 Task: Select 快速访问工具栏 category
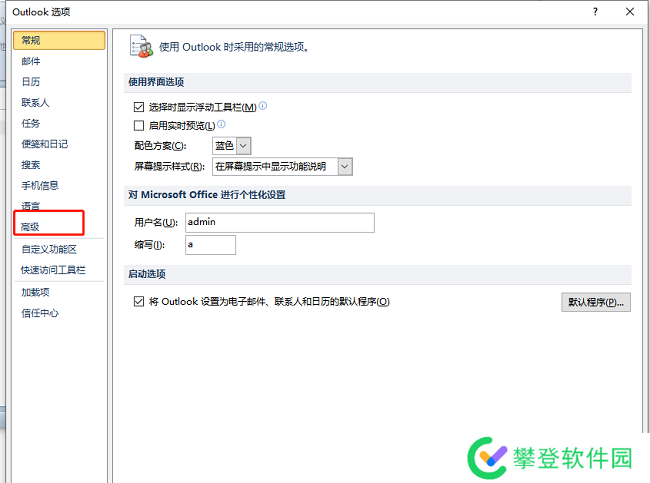(54, 270)
